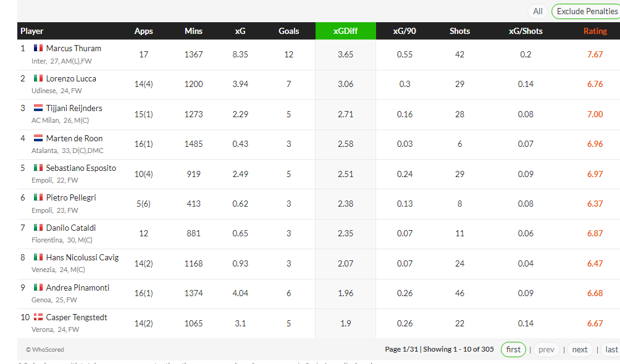
Task: Click the Italian flag beside Danilo Cataldi
Action: (x=38, y=228)
